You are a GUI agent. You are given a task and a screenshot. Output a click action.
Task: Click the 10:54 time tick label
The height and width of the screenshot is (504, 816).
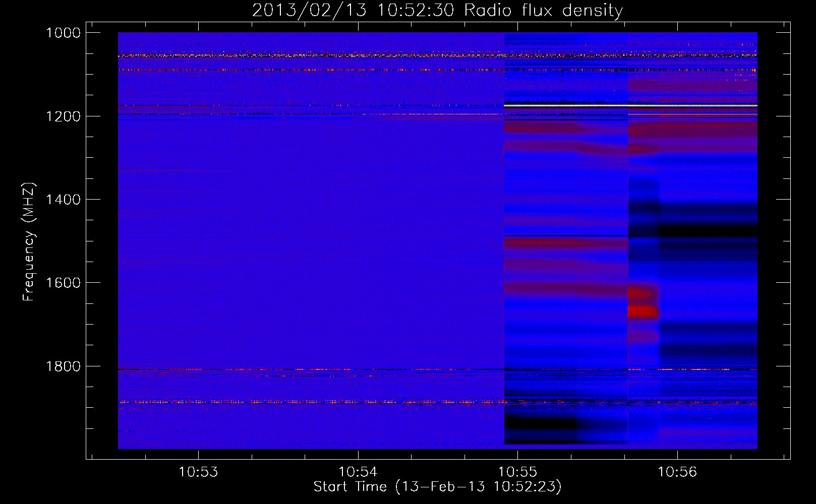coord(358,472)
